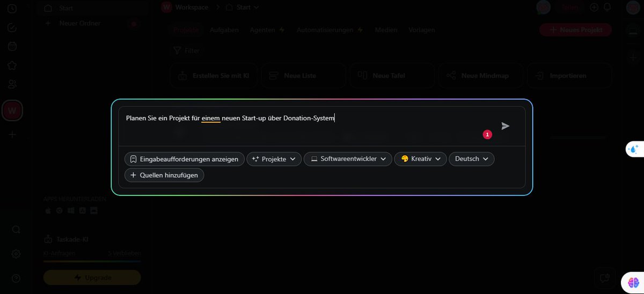The image size is (644, 294).
Task: Click the Apple download icon
Action: [x=47, y=211]
